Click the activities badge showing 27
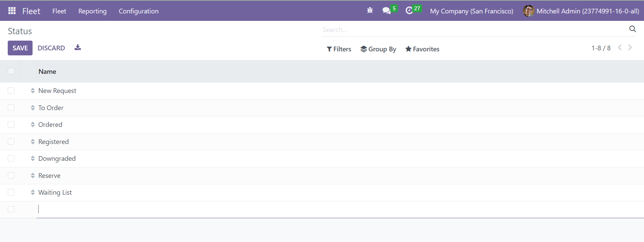This screenshot has height=242, width=644. [417, 8]
